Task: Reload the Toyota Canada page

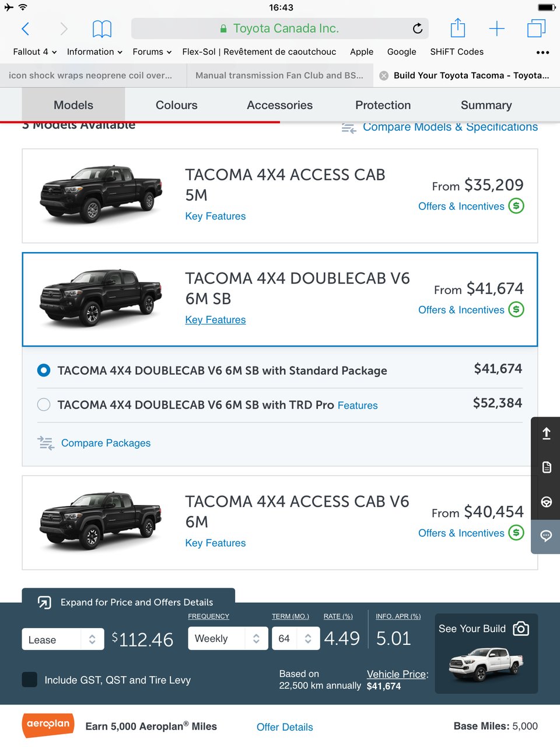Action: click(418, 28)
